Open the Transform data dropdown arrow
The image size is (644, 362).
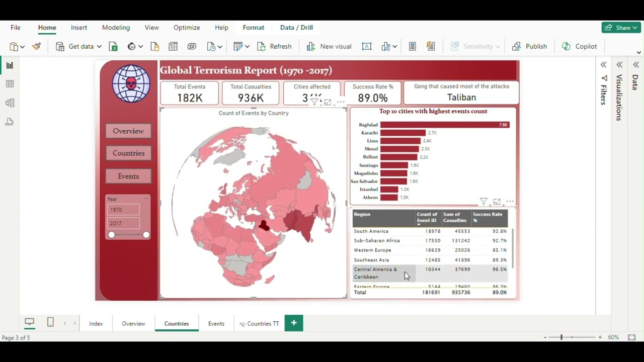tap(247, 47)
